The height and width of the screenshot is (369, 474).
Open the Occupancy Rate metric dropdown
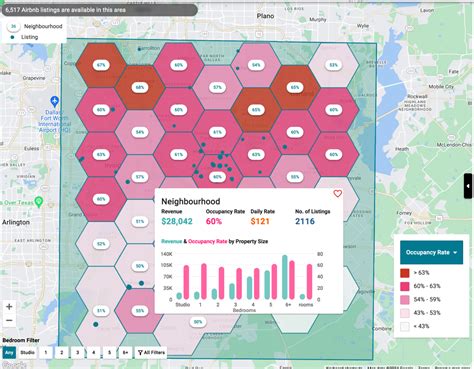[431, 252]
